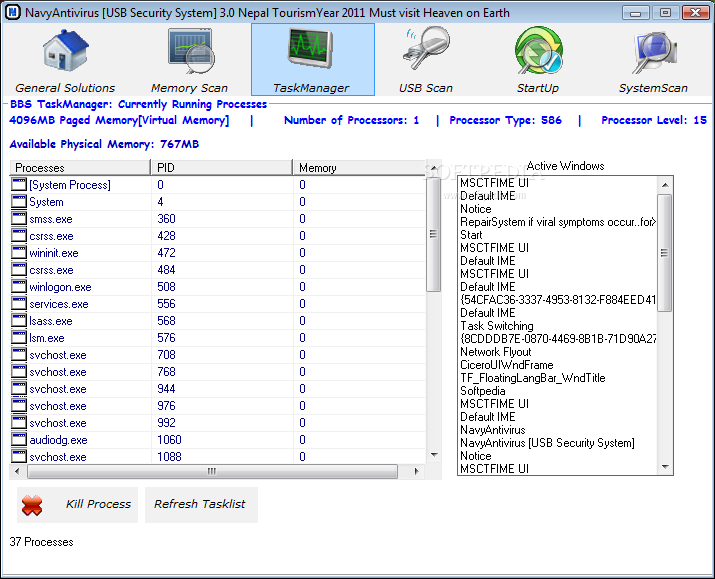The height and width of the screenshot is (579, 715).
Task: Select the audiodg.exe process icon
Action: tap(19, 440)
